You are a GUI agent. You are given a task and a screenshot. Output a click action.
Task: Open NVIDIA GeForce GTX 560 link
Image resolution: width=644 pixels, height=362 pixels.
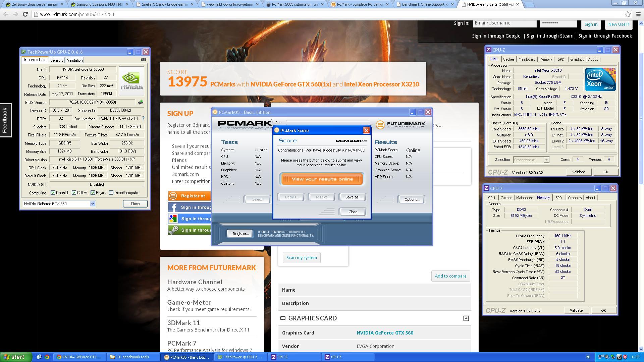coord(385,333)
